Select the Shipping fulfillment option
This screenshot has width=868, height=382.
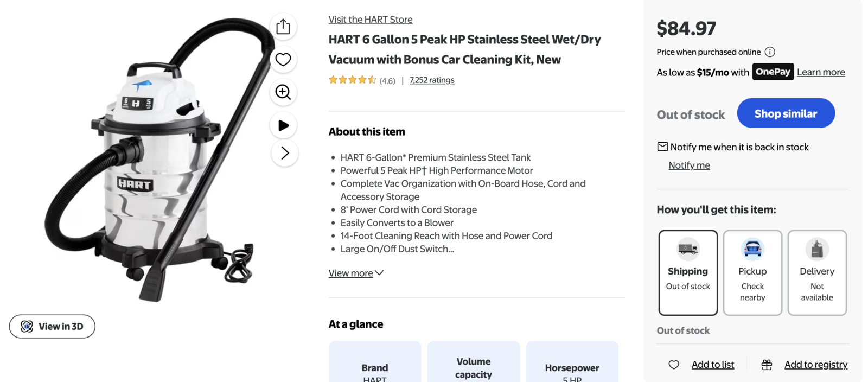pos(688,272)
